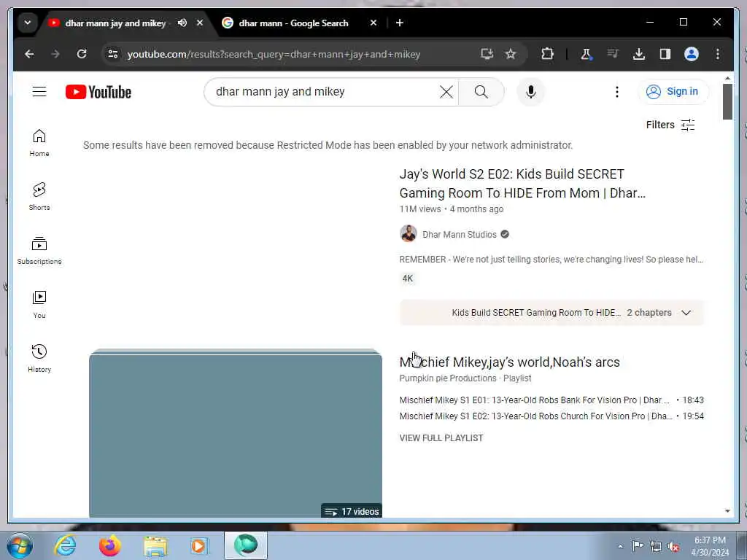Open the tab search dropdown arrow
Viewport: 747px width, 560px height.
pyautogui.click(x=28, y=23)
